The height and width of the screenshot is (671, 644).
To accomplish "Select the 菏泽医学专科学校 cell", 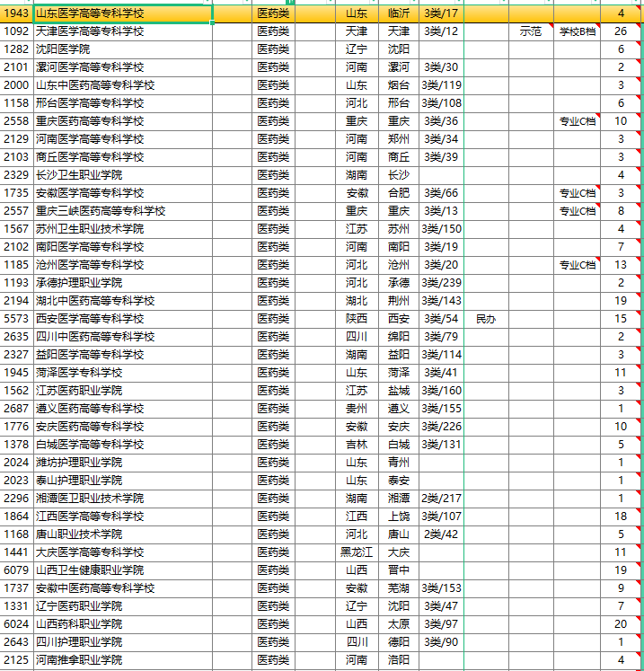I will [x=123, y=373].
